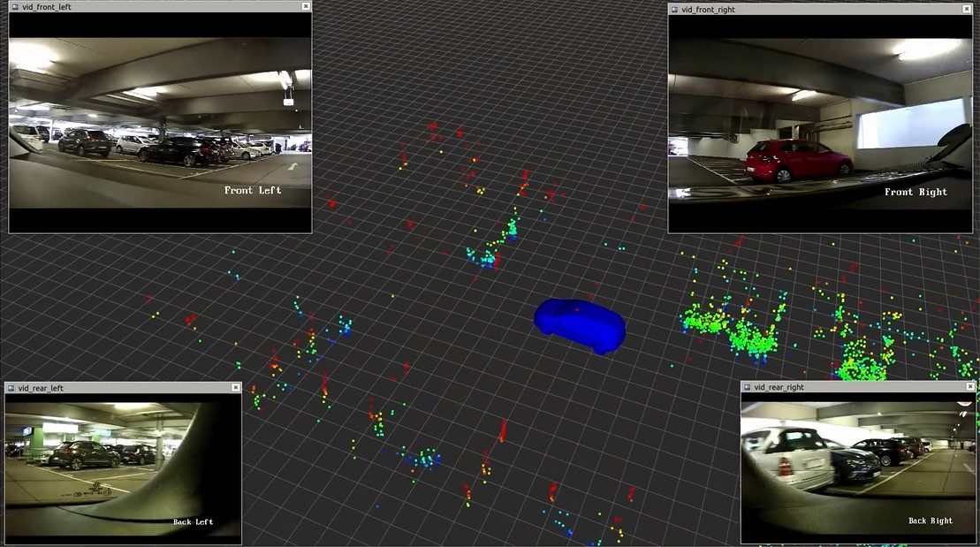Viewport: 980px width, 547px height.
Task: Click the vid_front_right window icon
Action: 674,10
